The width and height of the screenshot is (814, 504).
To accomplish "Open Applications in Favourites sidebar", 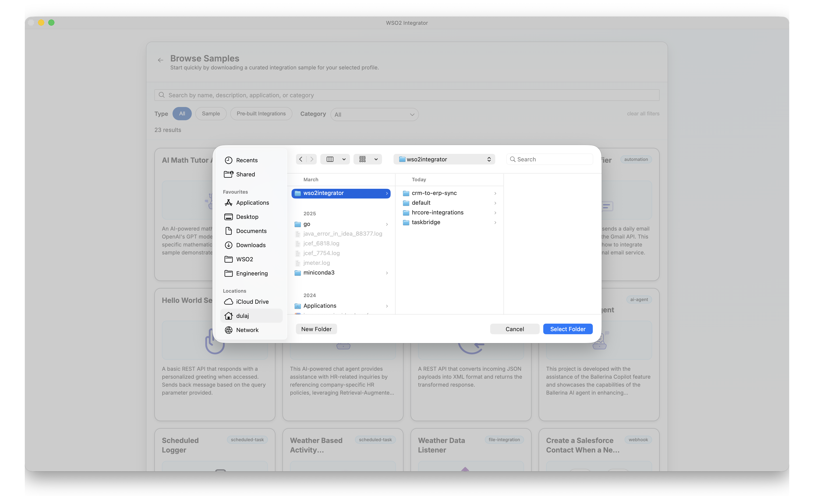I will tap(251, 203).
